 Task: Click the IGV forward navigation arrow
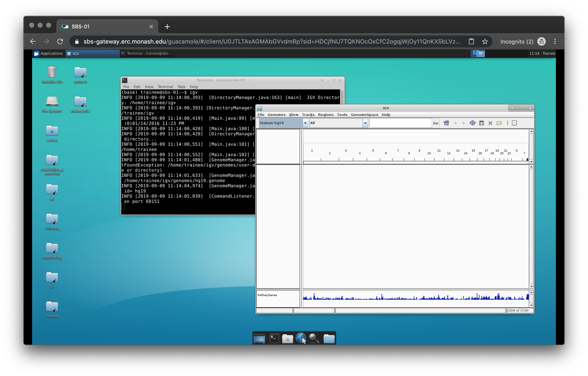click(464, 123)
